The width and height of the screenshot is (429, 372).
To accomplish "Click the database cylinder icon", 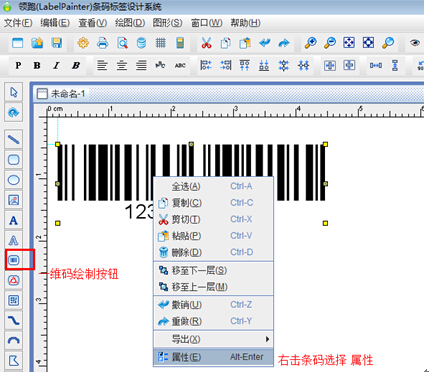I will coord(141,43).
